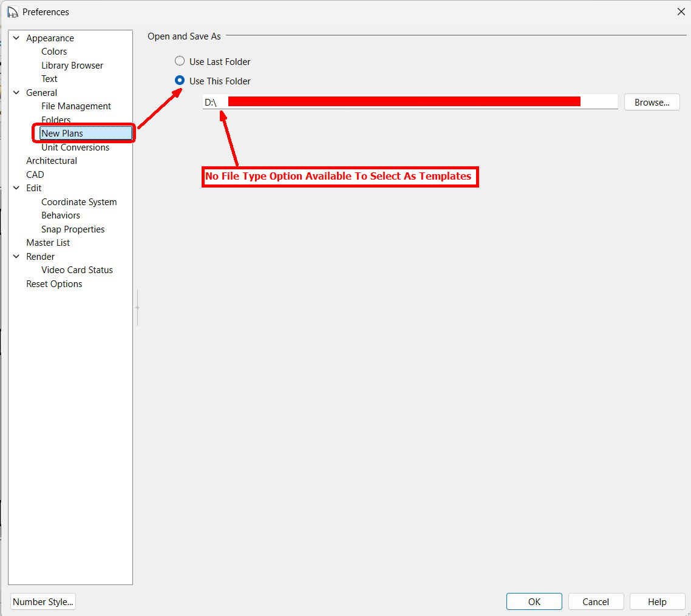Collapse the Render tree section
This screenshot has width=691, height=616.
16,257
